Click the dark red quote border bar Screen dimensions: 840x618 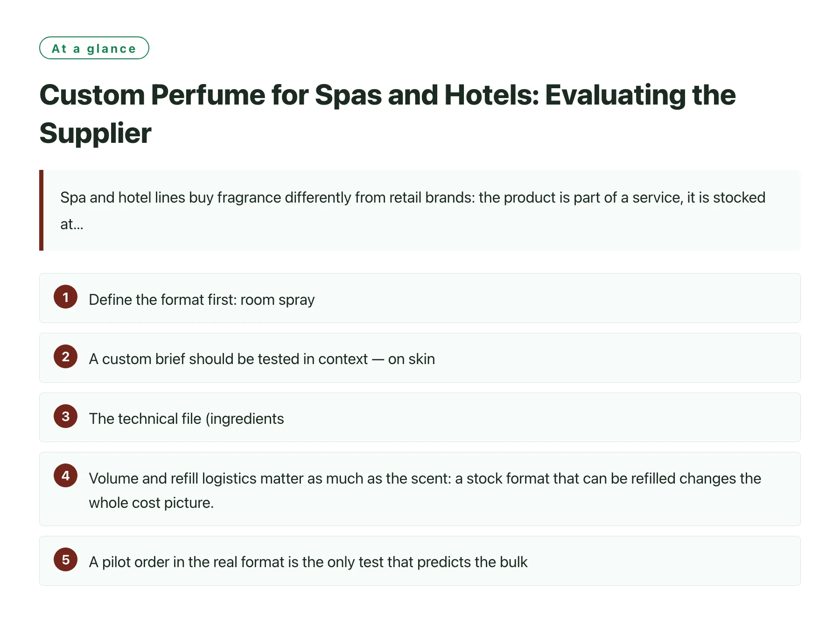[x=41, y=211]
